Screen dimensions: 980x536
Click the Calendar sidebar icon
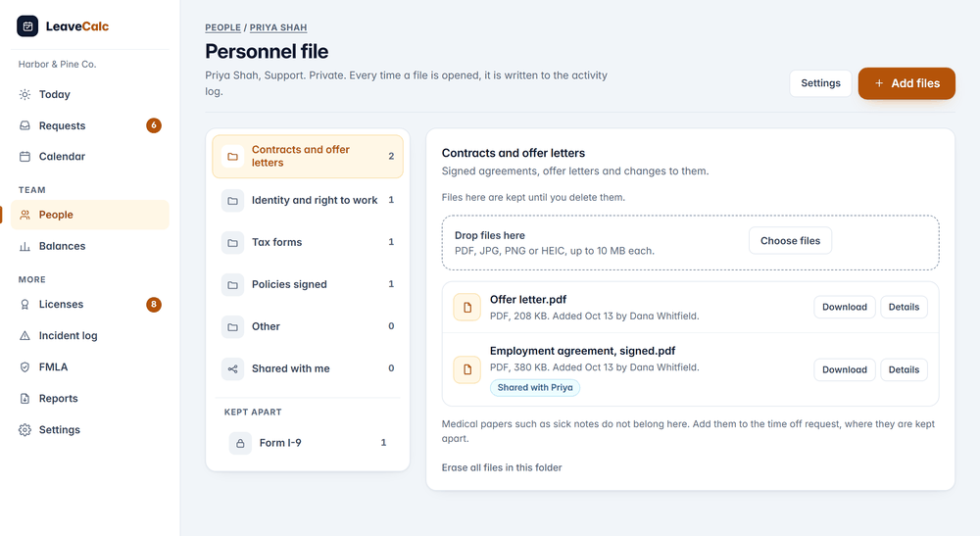coord(25,156)
